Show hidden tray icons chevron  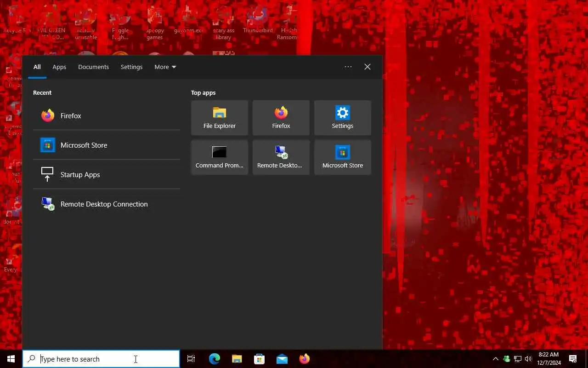(x=495, y=359)
